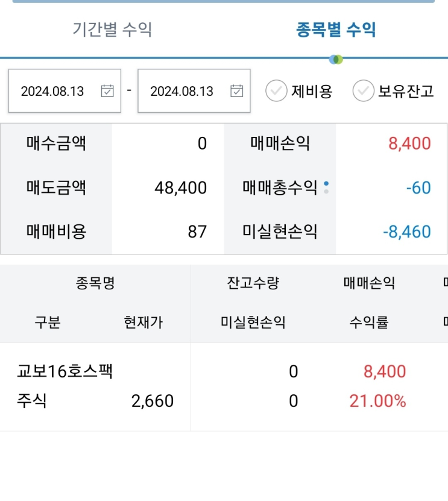Tap the 8,400 매매손익 summary value
The width and height of the screenshot is (448, 501).
(409, 143)
